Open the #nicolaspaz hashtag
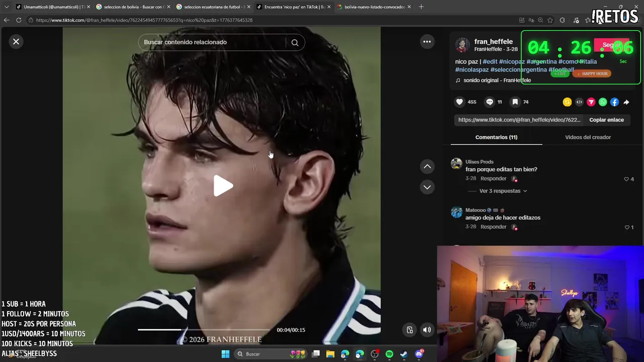This screenshot has width=644, height=362. (x=472, y=70)
